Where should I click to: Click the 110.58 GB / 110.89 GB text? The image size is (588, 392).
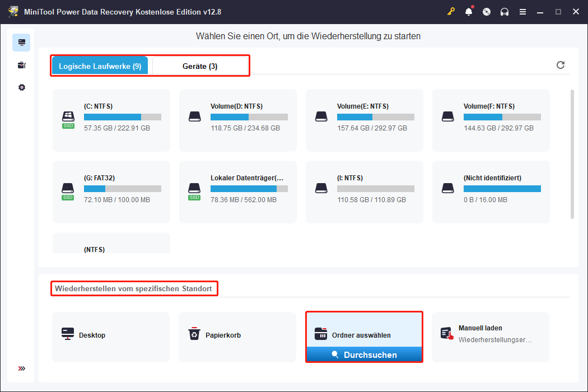coord(372,199)
